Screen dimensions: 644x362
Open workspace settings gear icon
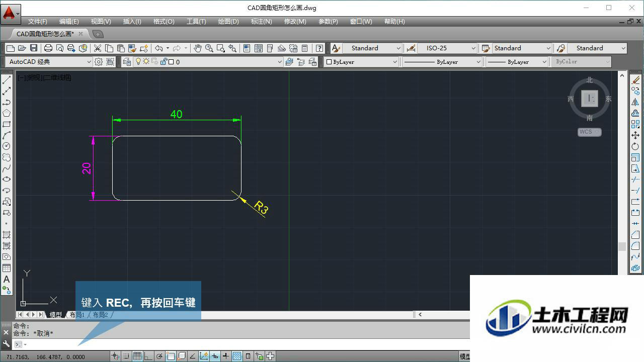coord(99,62)
